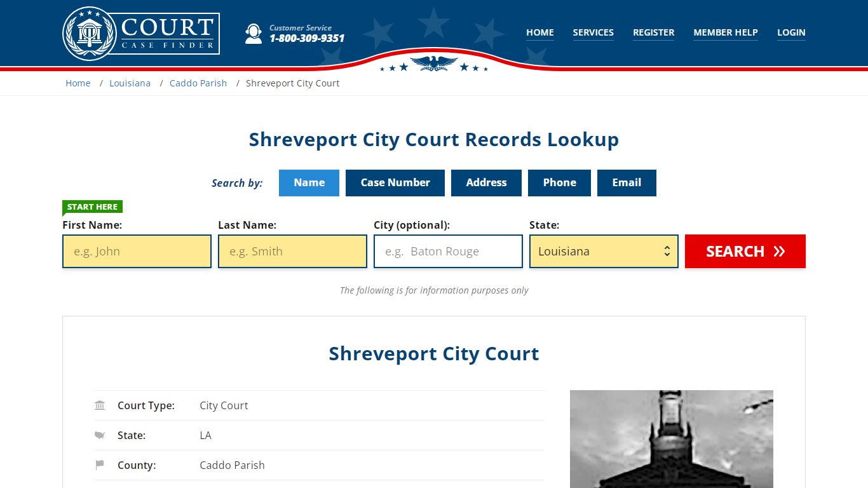This screenshot has width=868, height=488.
Task: Focus the City (optional) input field
Action: click(448, 251)
